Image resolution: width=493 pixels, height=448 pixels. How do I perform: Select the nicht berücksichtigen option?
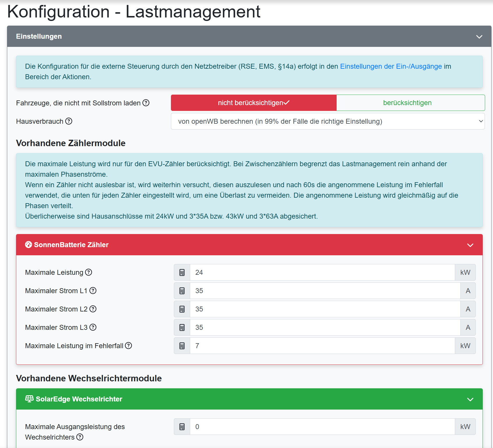[253, 103]
